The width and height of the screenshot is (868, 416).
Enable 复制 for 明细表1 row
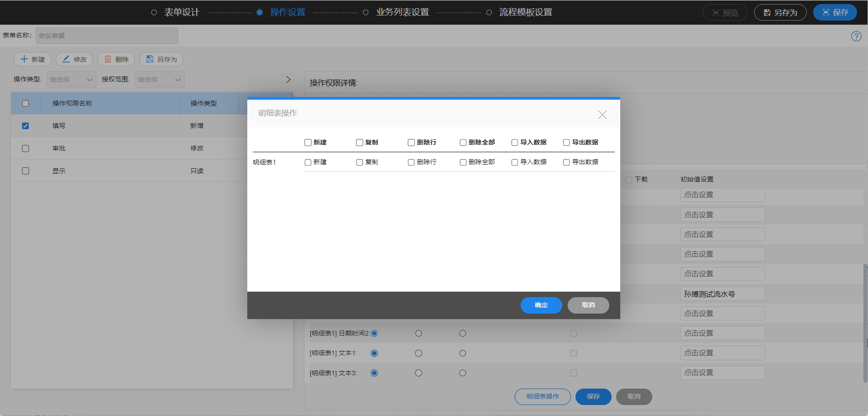click(x=359, y=162)
